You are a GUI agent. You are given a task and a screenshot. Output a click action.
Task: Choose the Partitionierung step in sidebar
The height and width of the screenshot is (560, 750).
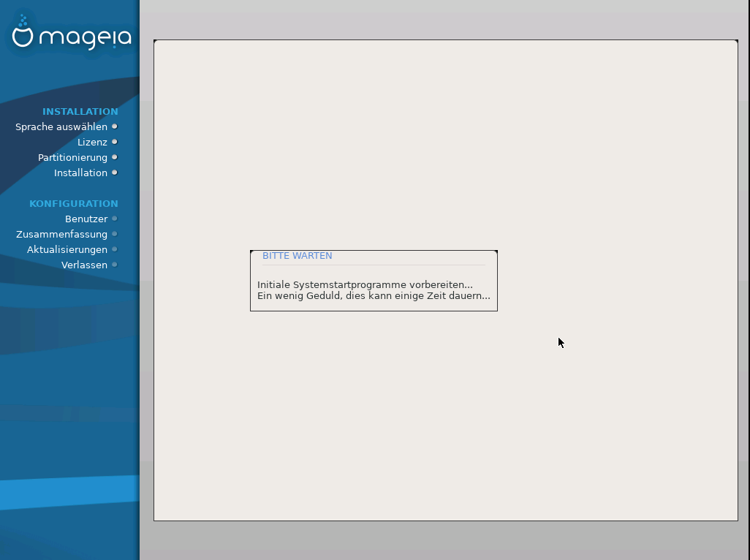(x=72, y=158)
